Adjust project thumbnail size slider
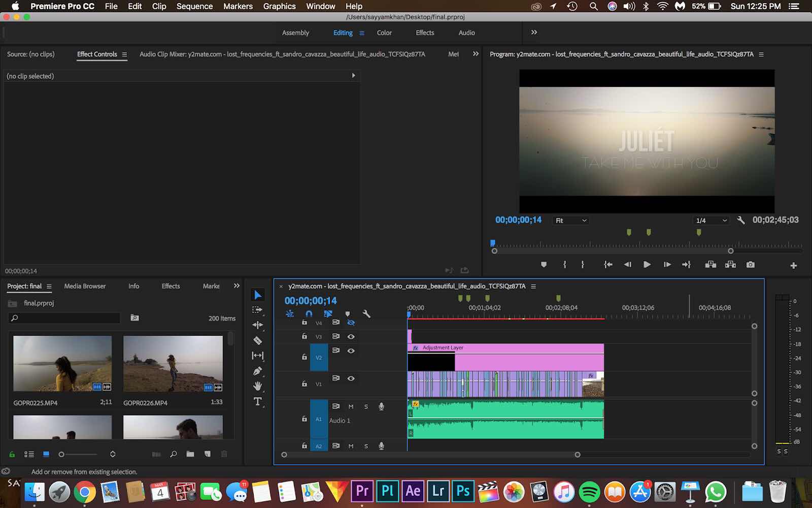This screenshot has width=812, height=508. tap(78, 454)
